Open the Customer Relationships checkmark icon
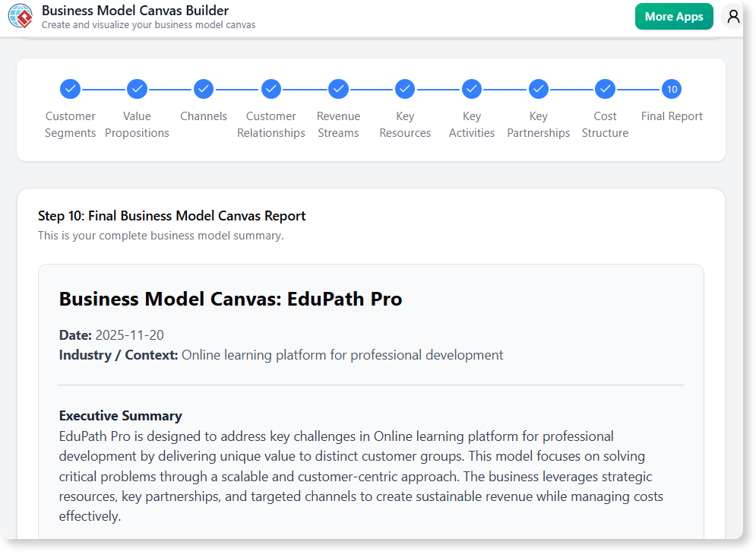The width and height of the screenshot is (756, 558). point(270,89)
